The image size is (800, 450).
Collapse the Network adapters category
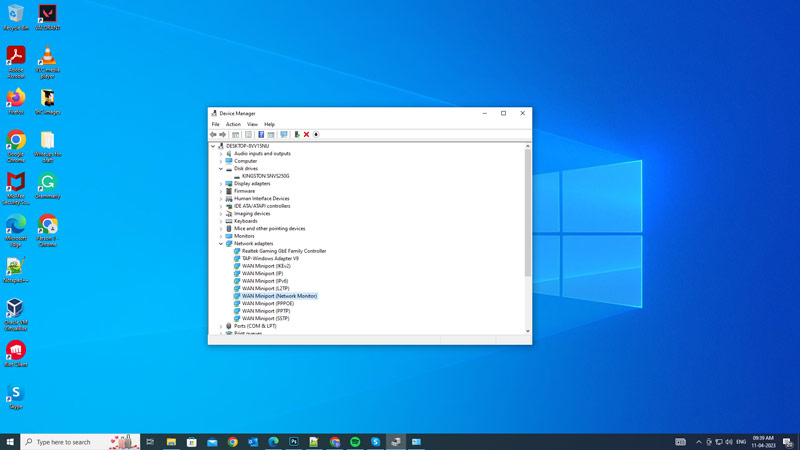tap(221, 243)
